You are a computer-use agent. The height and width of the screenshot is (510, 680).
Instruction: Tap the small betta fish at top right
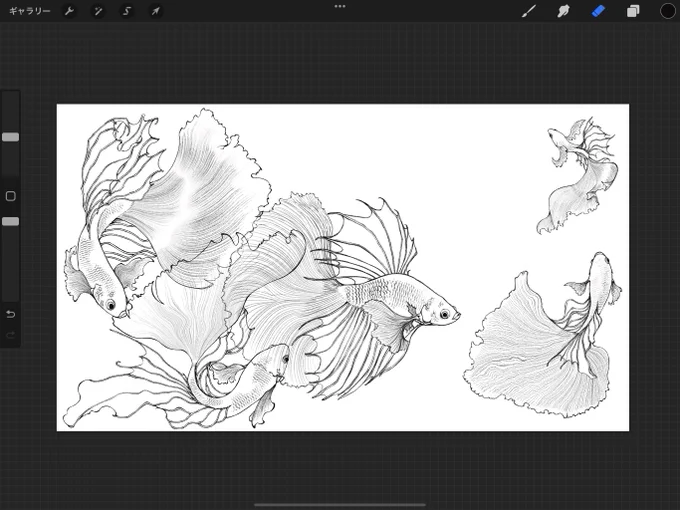point(579,176)
